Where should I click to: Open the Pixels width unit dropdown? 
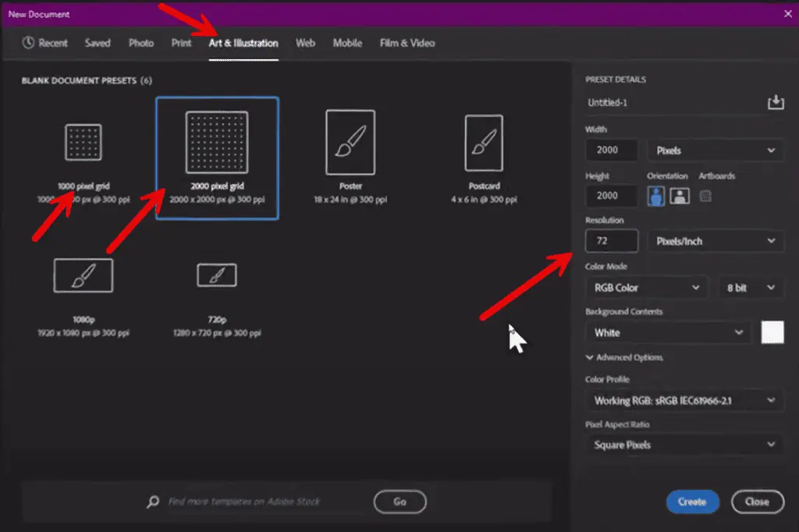coord(716,151)
